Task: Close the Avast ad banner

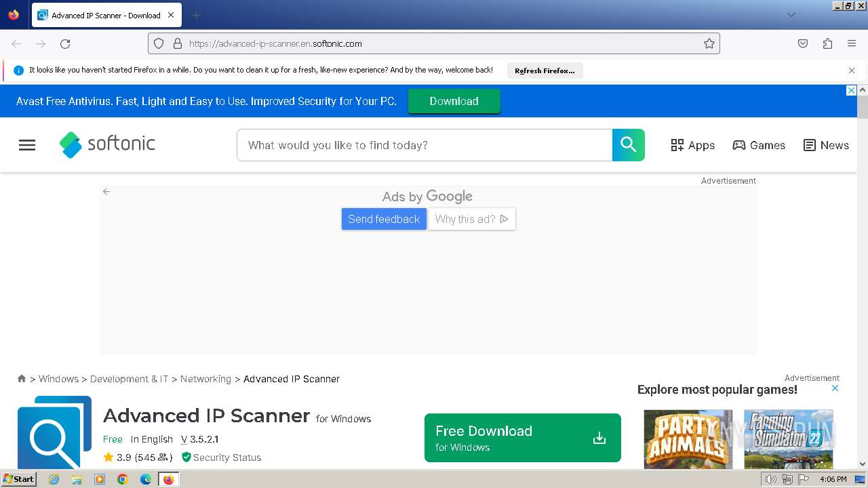Action: [x=852, y=91]
